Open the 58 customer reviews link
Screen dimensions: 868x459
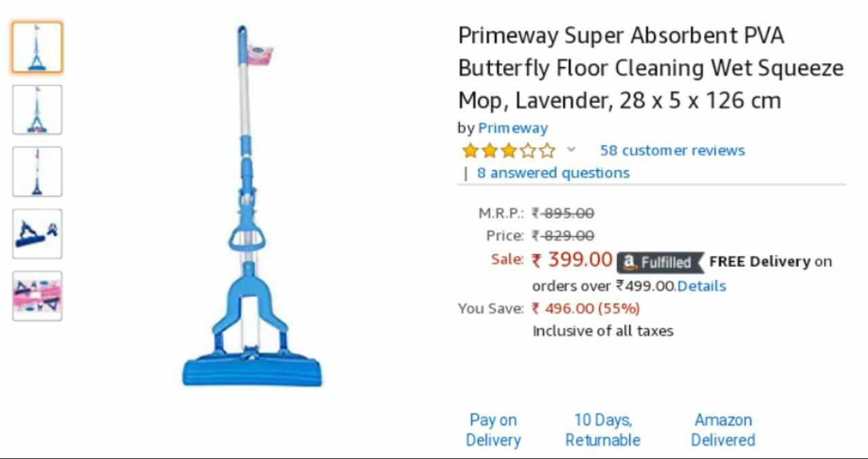(672, 151)
